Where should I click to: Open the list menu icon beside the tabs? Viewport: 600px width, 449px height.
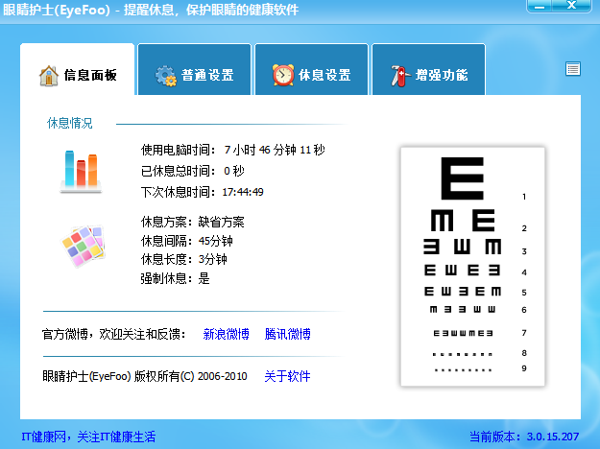point(573,69)
